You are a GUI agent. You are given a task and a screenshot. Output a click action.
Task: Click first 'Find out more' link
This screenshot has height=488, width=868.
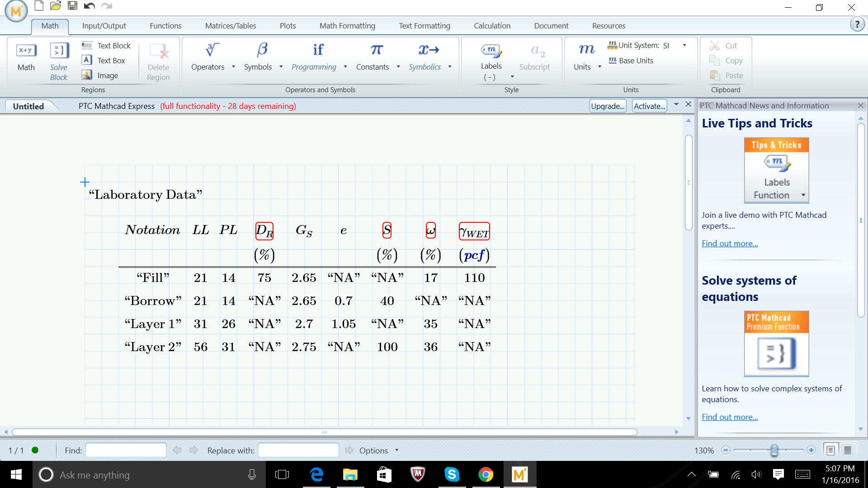[x=729, y=244]
